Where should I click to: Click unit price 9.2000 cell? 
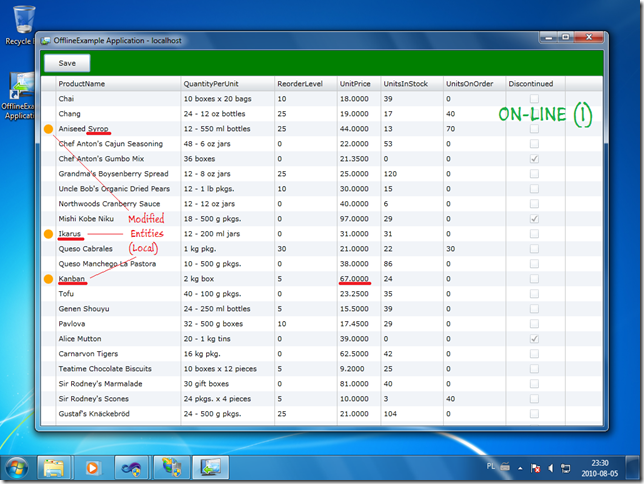tap(359, 369)
